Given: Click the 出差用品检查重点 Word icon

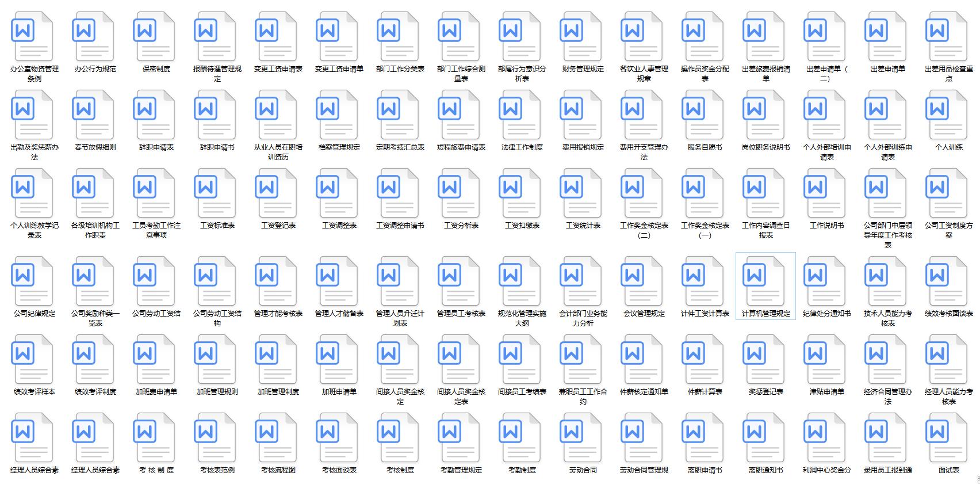Looking at the screenshot, I should [947, 36].
